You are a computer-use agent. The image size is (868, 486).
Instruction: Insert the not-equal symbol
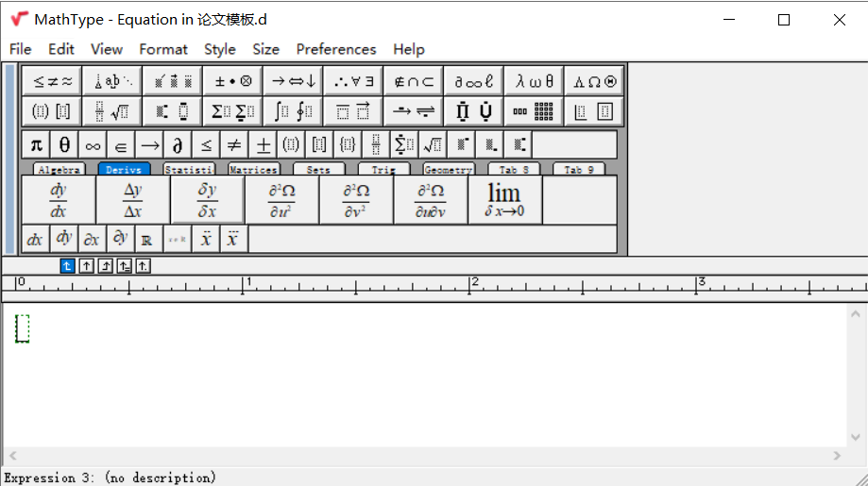[234, 145]
